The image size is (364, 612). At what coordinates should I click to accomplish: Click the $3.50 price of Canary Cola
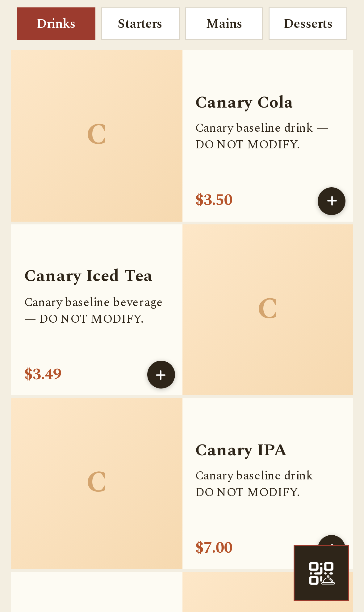[214, 200]
